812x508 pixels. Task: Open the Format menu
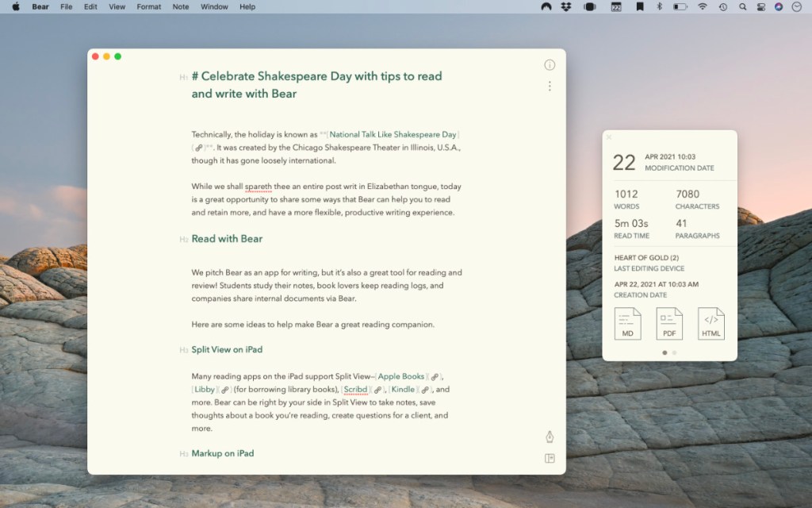pyautogui.click(x=148, y=6)
